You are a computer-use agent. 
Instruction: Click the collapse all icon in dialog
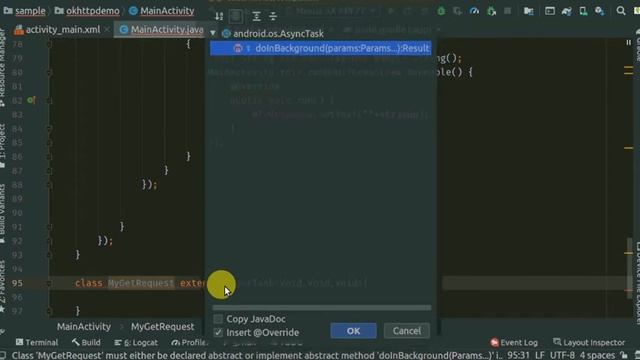(273, 16)
